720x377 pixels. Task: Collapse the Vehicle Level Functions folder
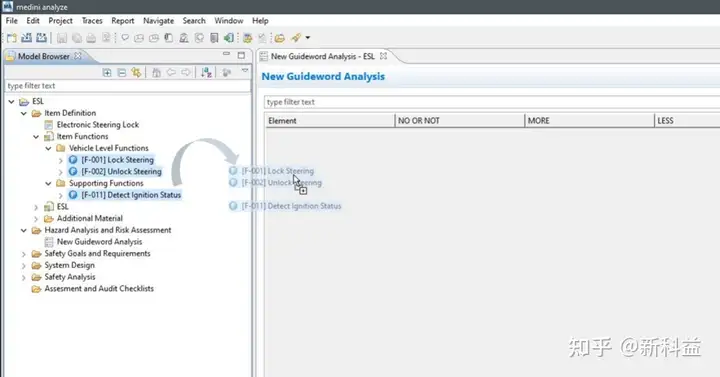tap(48, 148)
